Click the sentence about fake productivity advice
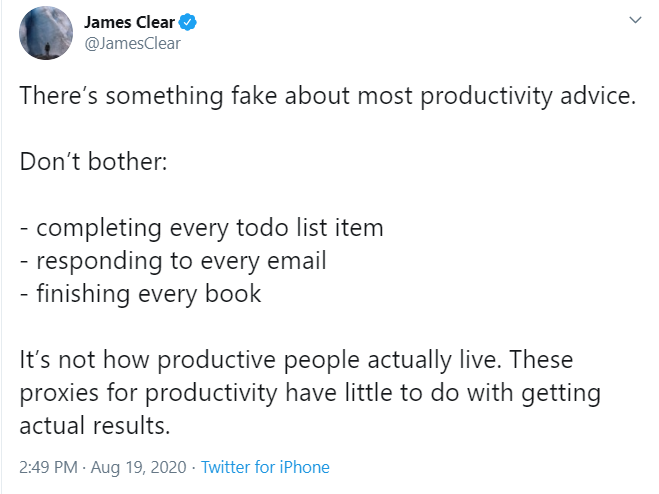Image resolution: width=659 pixels, height=494 pixels. (x=328, y=95)
